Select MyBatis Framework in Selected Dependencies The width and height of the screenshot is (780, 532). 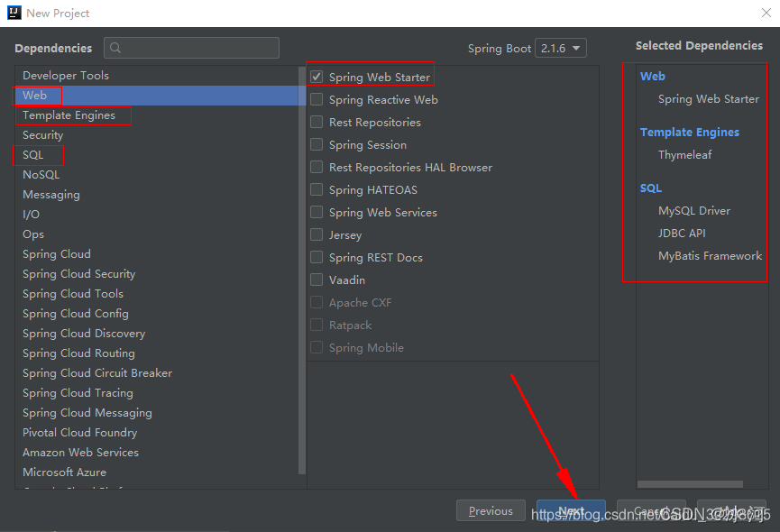[x=710, y=256]
